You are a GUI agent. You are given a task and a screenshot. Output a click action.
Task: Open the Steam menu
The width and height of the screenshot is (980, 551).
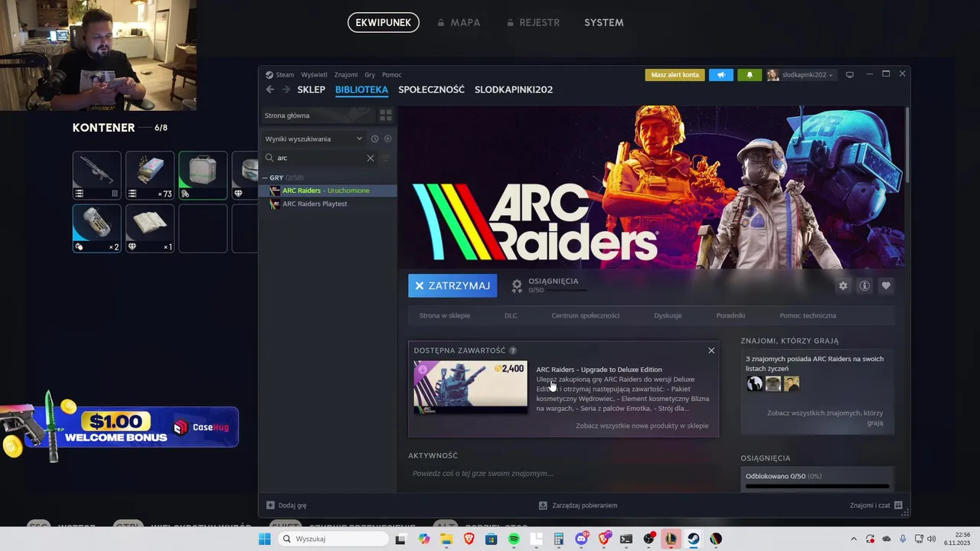coord(280,75)
